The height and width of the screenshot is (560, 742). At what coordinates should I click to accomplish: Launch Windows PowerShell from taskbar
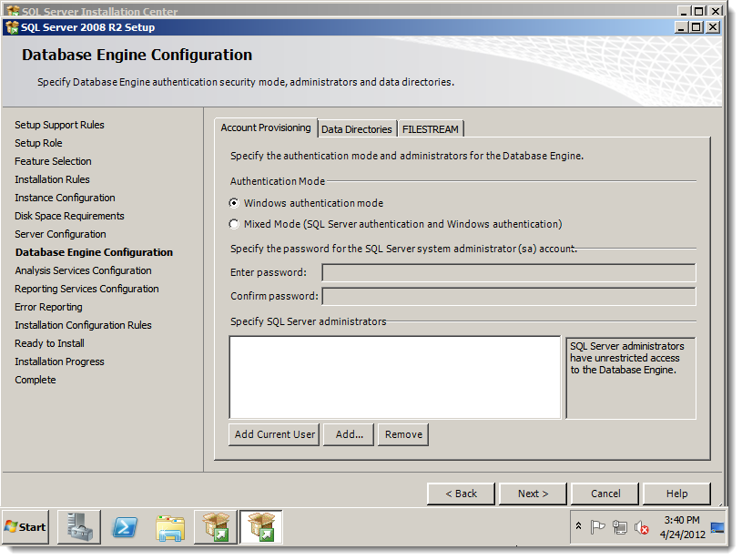click(x=125, y=527)
